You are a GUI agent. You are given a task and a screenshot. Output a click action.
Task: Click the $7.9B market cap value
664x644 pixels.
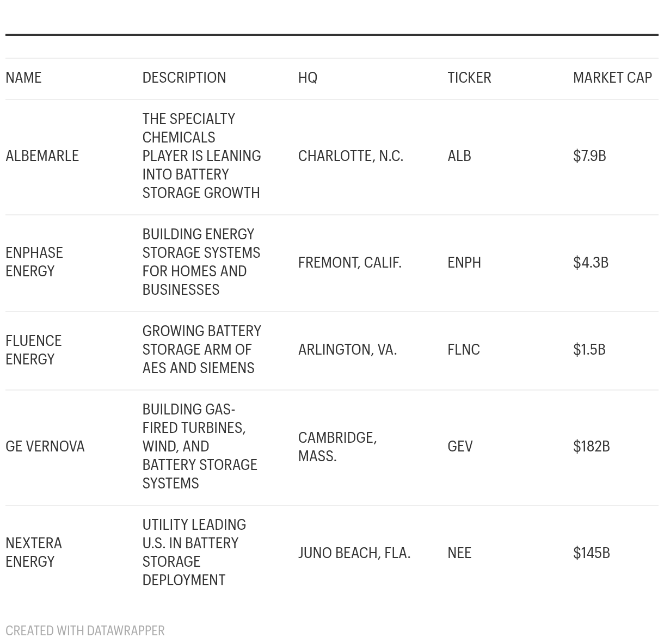pos(589,156)
